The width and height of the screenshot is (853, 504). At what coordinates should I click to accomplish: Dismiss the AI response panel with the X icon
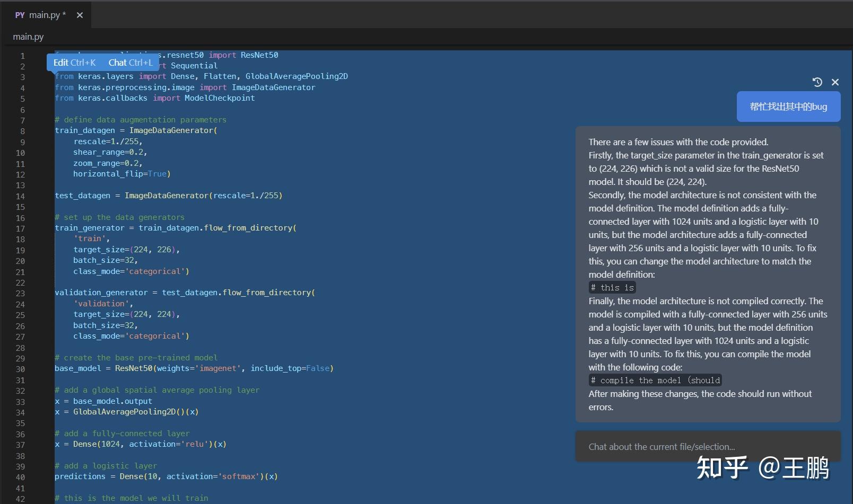tap(835, 82)
